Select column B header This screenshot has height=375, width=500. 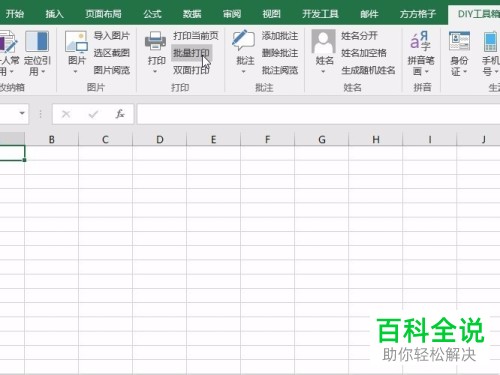point(52,139)
